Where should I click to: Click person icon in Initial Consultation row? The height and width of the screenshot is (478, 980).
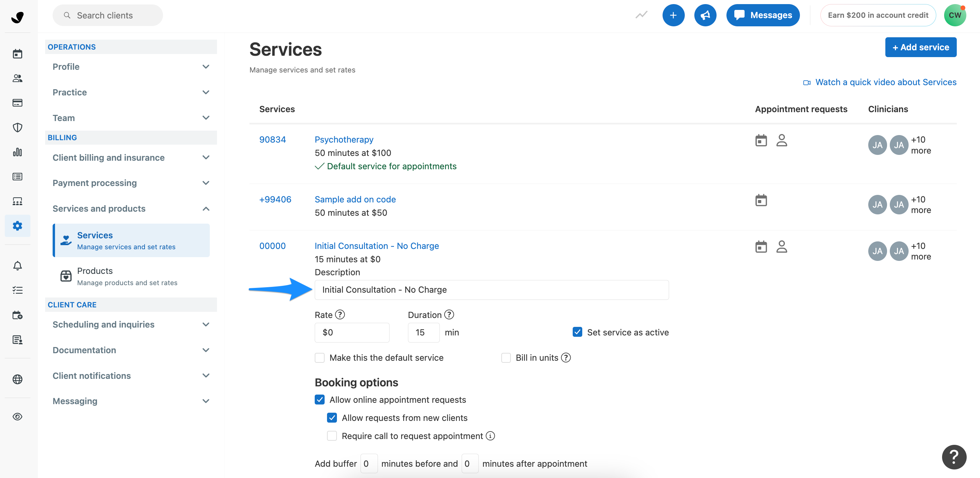coord(781,247)
